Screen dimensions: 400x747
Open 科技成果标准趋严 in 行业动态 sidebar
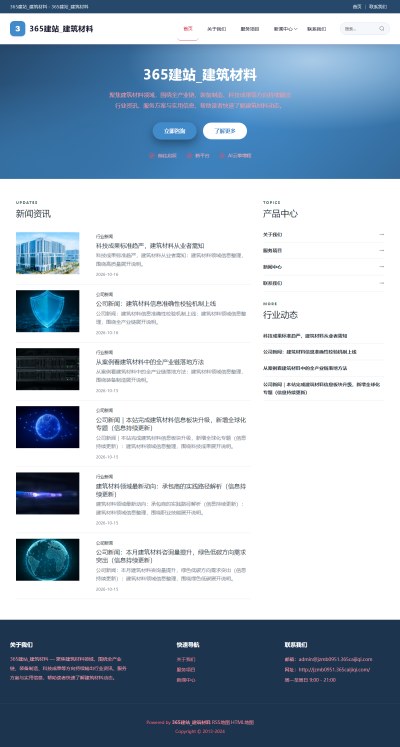pyautogui.click(x=305, y=336)
